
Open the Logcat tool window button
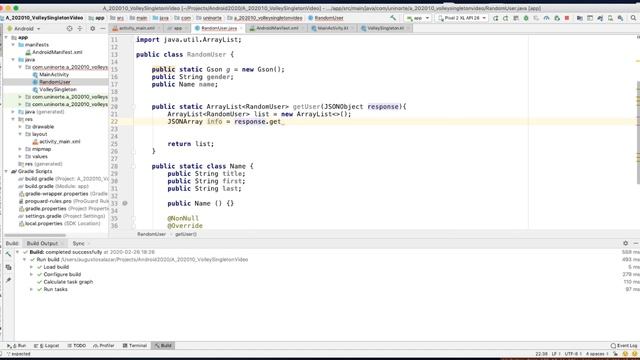(x=46, y=346)
